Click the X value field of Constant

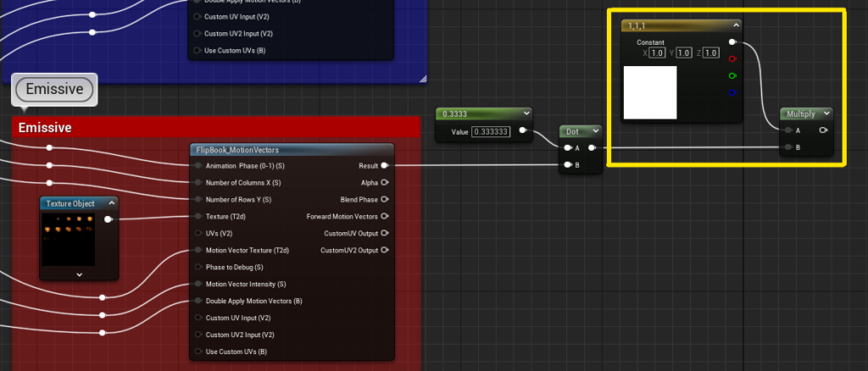(x=657, y=53)
